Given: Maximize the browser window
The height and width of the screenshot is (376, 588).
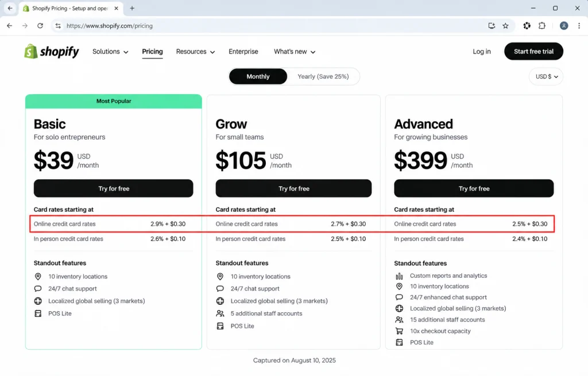Looking at the screenshot, I should tap(555, 8).
